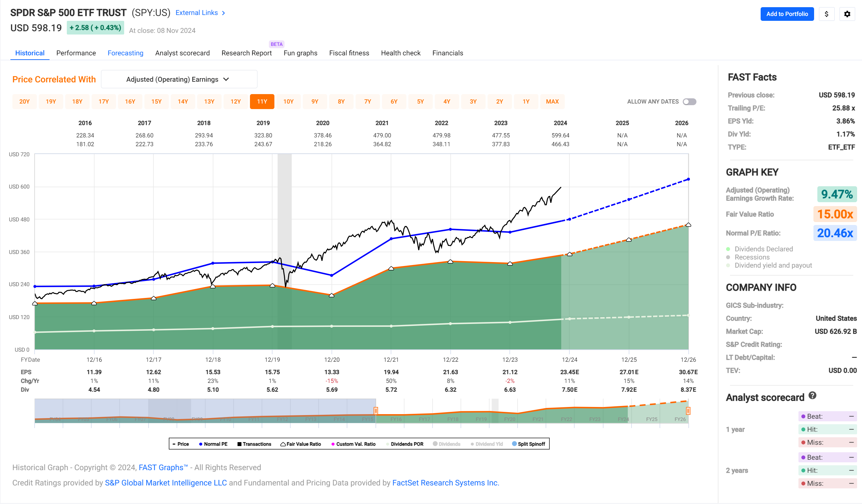Open S&P Global Market Intelligence LLC link
Image resolution: width=862 pixels, height=504 pixels.
coord(166,483)
